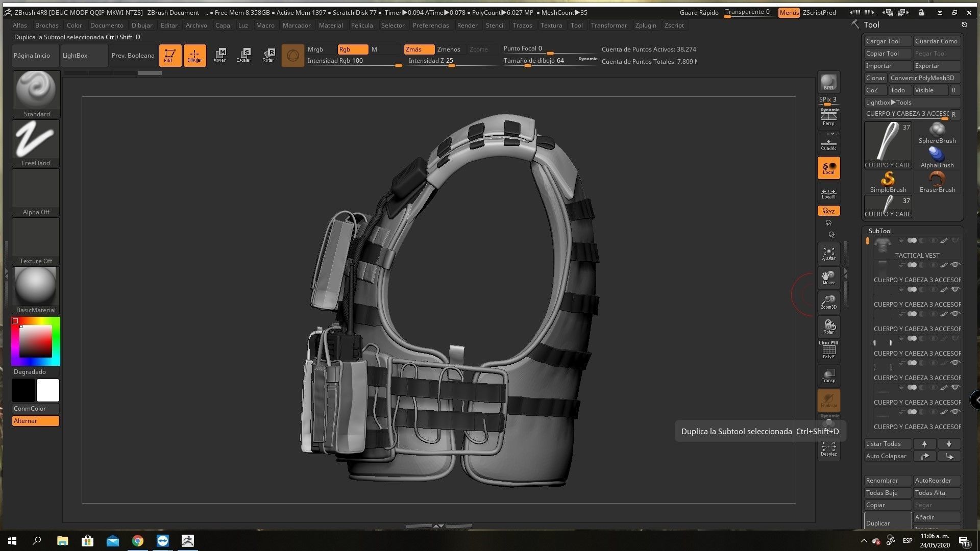Click the Zoom3D icon
This screenshot has height=551, width=980.
(828, 303)
